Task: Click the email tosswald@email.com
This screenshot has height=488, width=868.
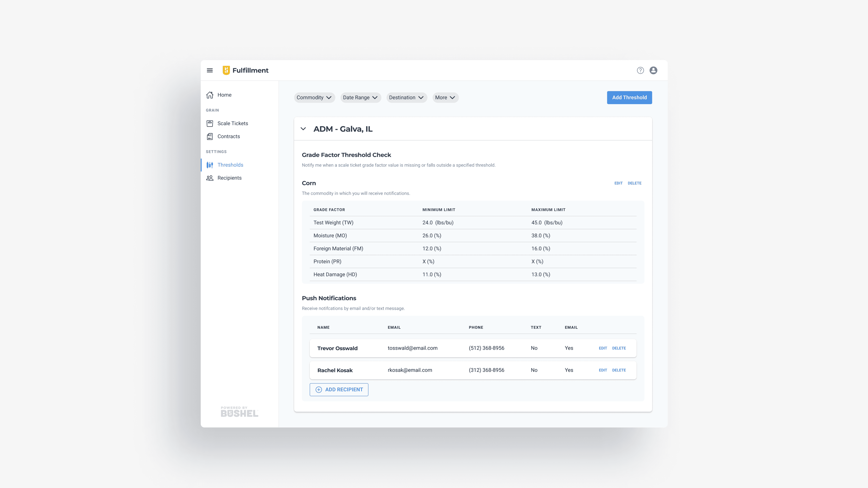Action: (x=413, y=348)
